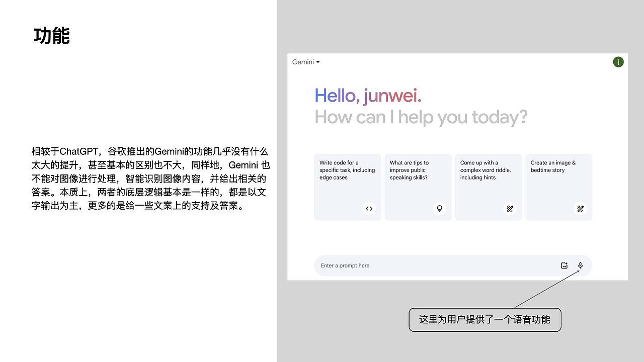Click the 'Hello, junwei.' greeting text
Viewport: 644px width, 362px height.
[368, 96]
